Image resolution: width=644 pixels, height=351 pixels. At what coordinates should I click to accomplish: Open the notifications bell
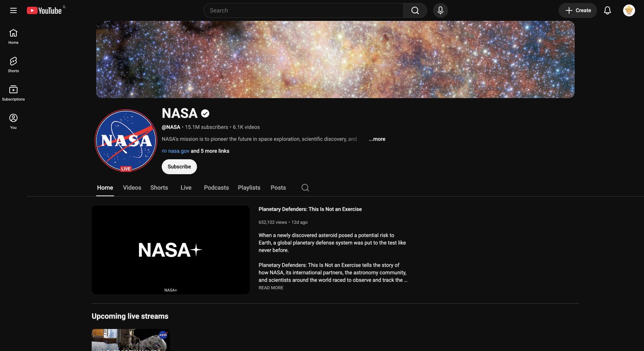[607, 10]
